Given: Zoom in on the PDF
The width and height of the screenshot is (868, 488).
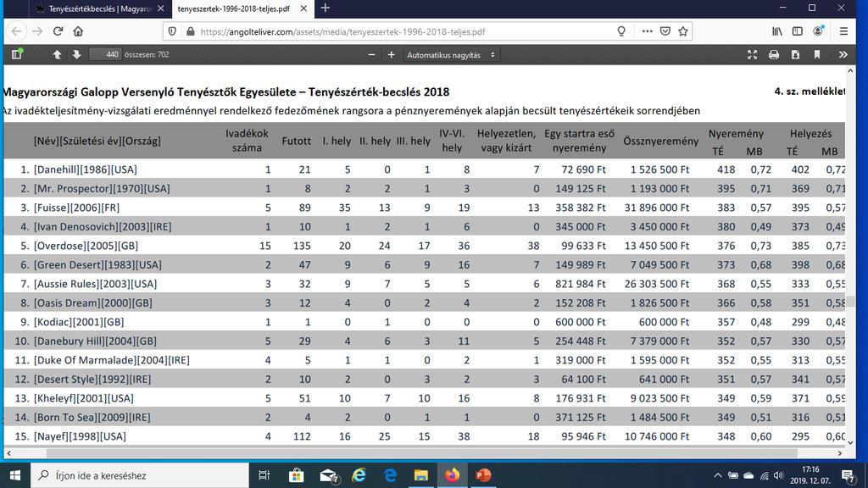Looking at the screenshot, I should [391, 55].
